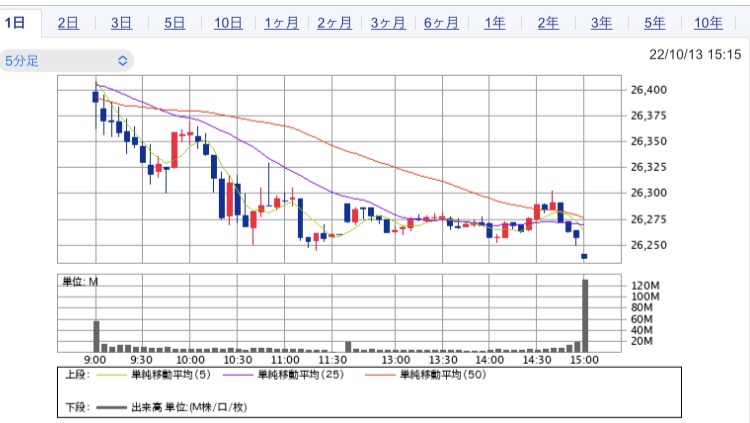Choose the 3年 chart range

coord(601,23)
